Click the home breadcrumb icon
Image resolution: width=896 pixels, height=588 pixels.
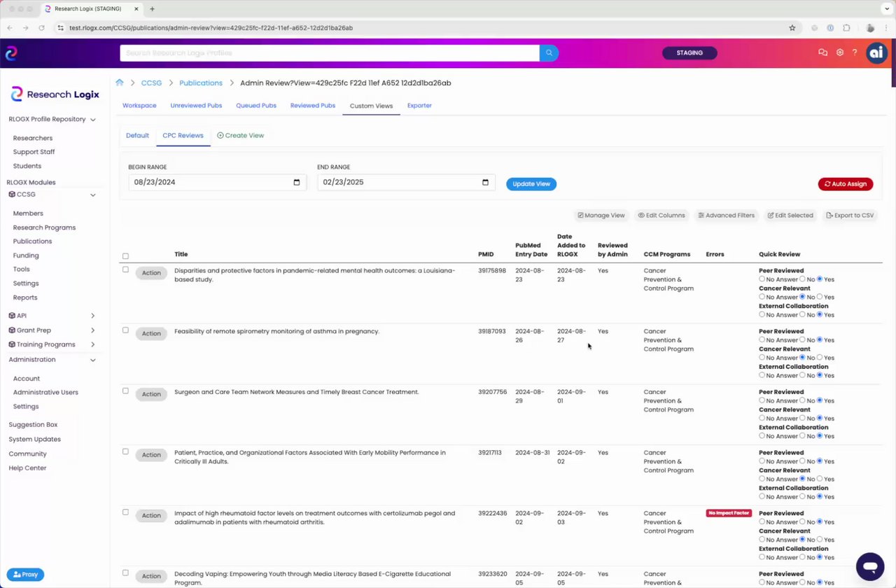[x=120, y=83]
